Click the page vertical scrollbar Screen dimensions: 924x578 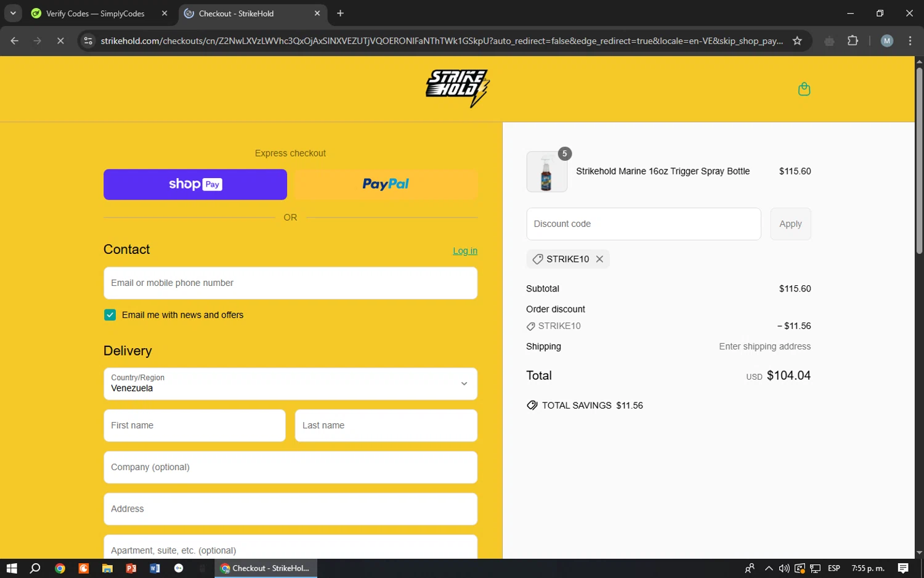(919, 160)
